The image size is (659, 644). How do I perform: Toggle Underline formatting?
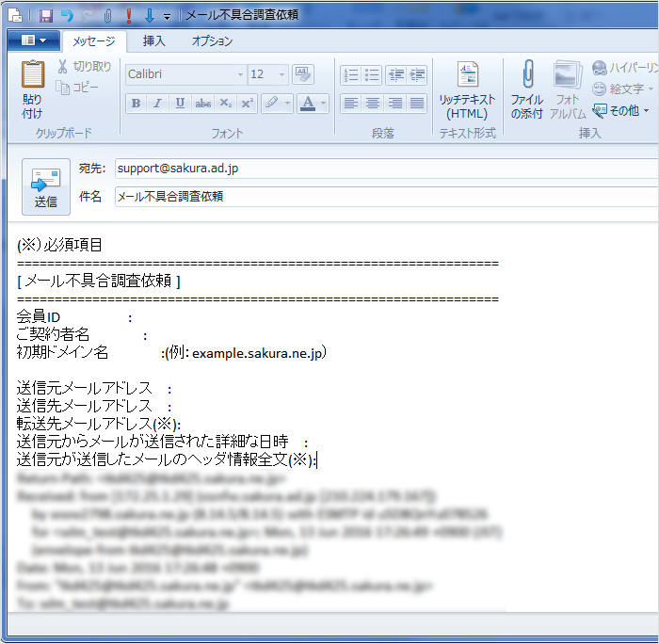pos(179,104)
